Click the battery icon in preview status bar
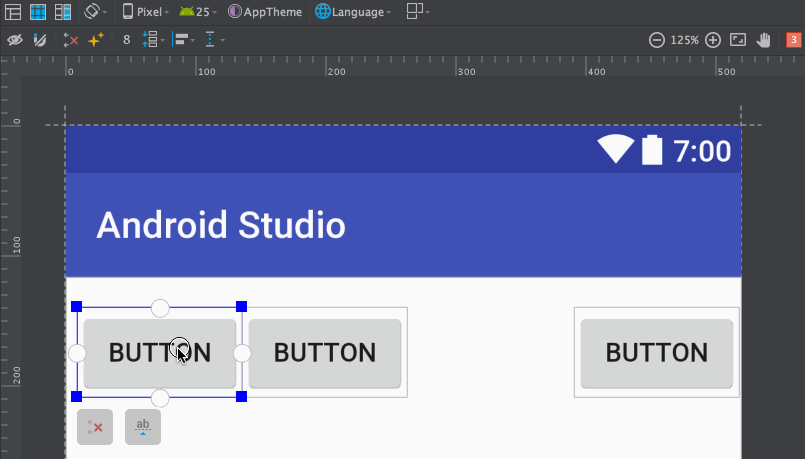The image size is (805, 459). 652,149
